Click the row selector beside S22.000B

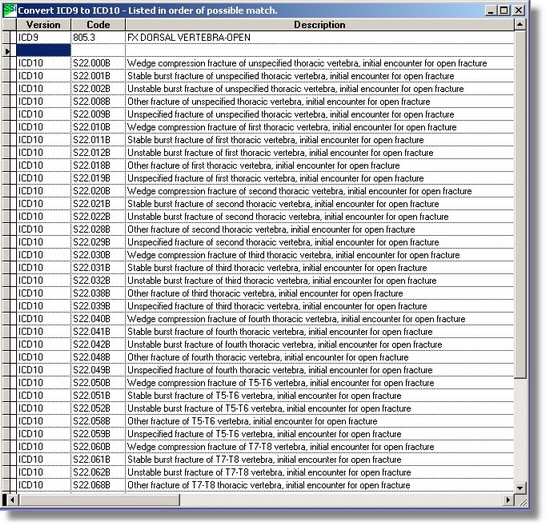pyautogui.click(x=9, y=63)
